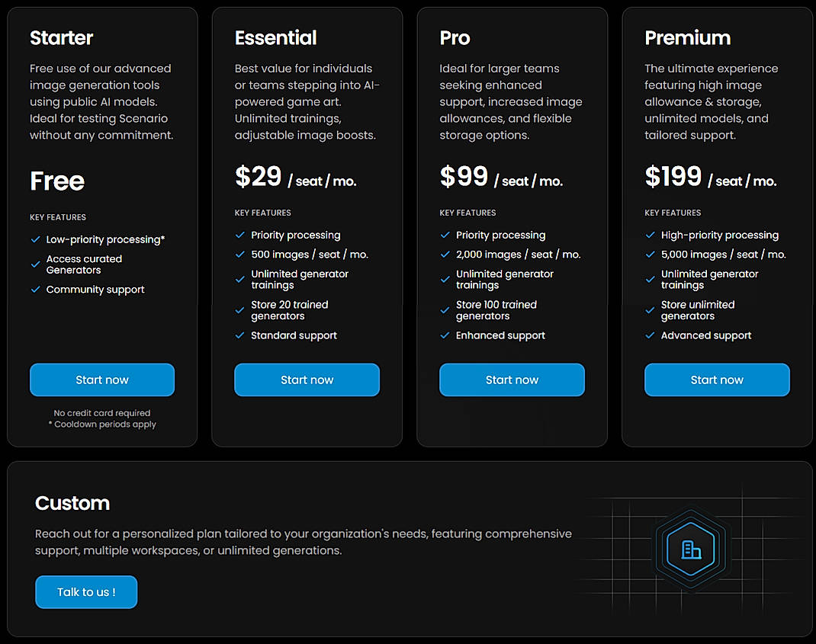The width and height of the screenshot is (816, 644).
Task: Click Talk to us in the Custom section
Action: (86, 591)
